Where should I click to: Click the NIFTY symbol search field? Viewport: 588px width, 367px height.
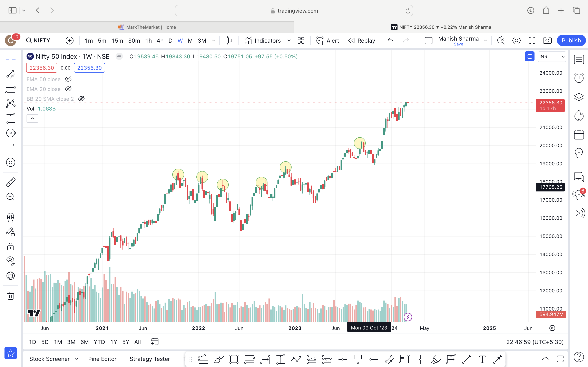(38, 41)
